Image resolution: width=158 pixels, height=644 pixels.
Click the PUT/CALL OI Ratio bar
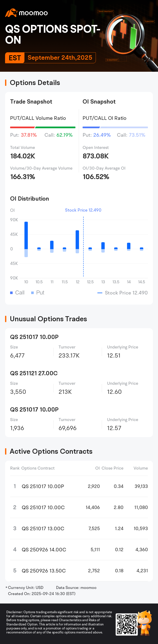pyautogui.click(x=115, y=127)
